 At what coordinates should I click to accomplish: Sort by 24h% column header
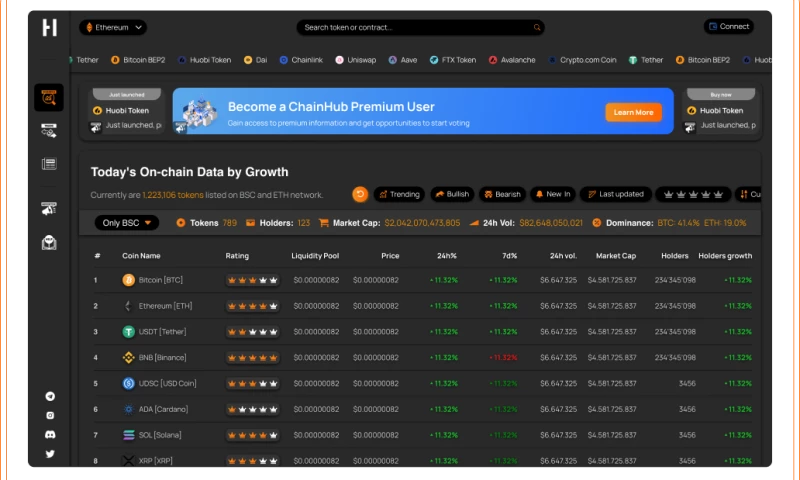[447, 256]
